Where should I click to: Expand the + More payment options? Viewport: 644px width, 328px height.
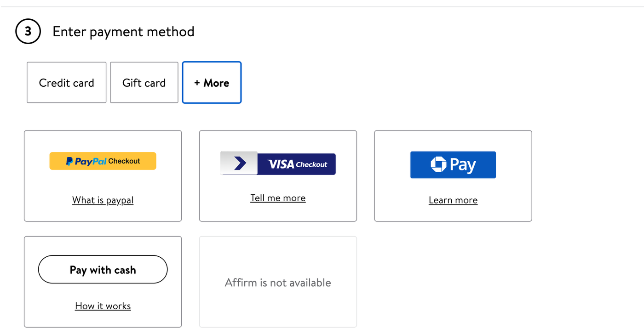pyautogui.click(x=212, y=82)
